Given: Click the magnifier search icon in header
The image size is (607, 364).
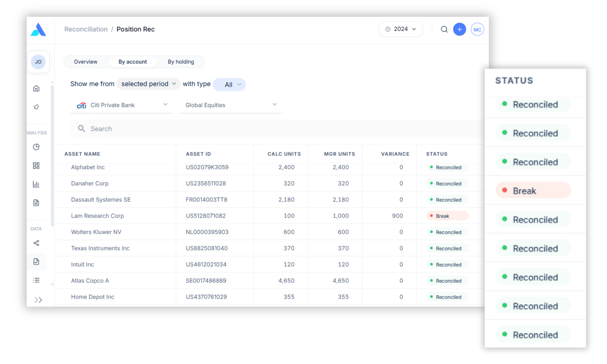Looking at the screenshot, I should (x=444, y=29).
